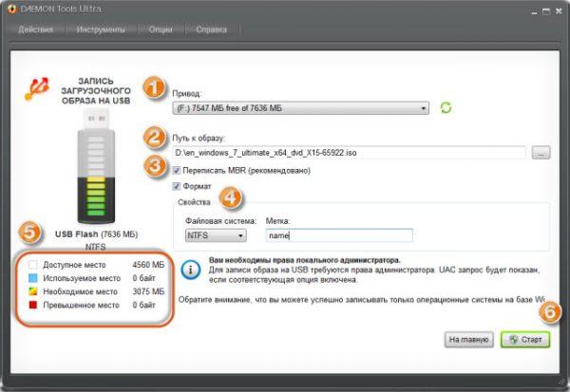The height and width of the screenshot is (392, 570).
Task: Click the browse image path button
Action: (541, 153)
